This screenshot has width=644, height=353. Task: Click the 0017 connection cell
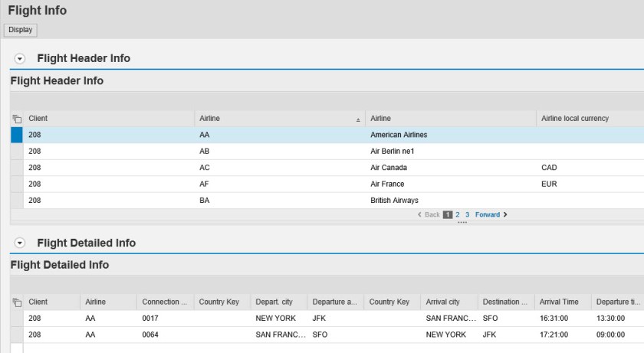click(x=165, y=319)
